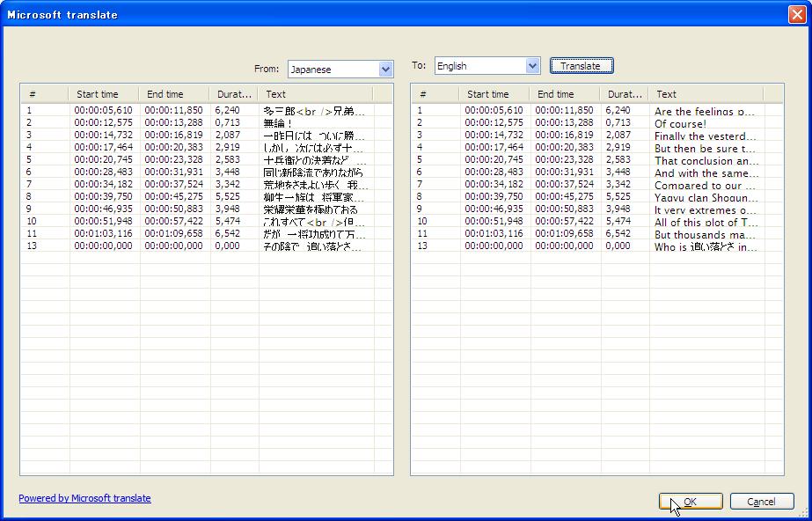
Task: Select left table duration 2,583
Action: [227, 160]
